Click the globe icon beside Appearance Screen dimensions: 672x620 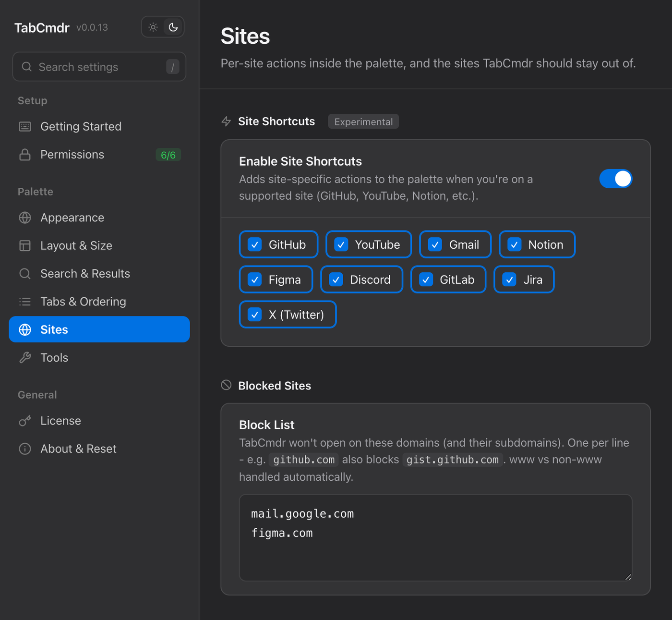tap(25, 218)
